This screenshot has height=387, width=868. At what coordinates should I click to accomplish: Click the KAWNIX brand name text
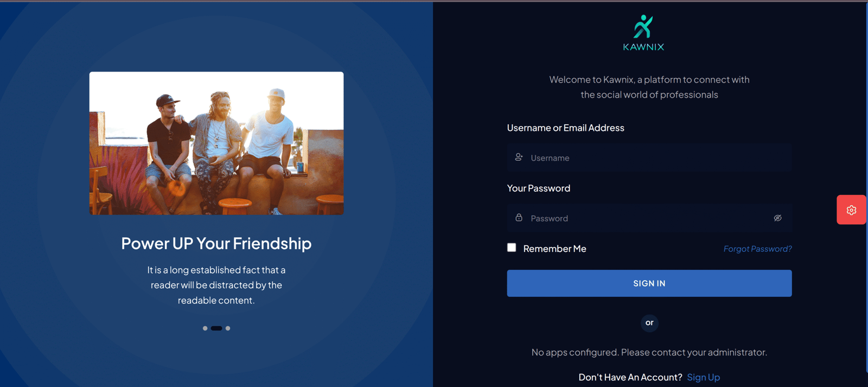[x=643, y=47]
